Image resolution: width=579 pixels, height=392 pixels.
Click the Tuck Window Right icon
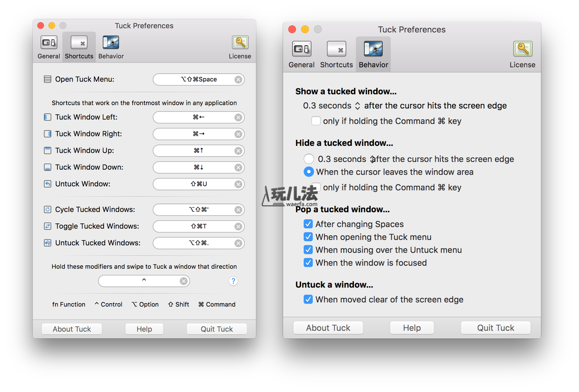tap(47, 134)
